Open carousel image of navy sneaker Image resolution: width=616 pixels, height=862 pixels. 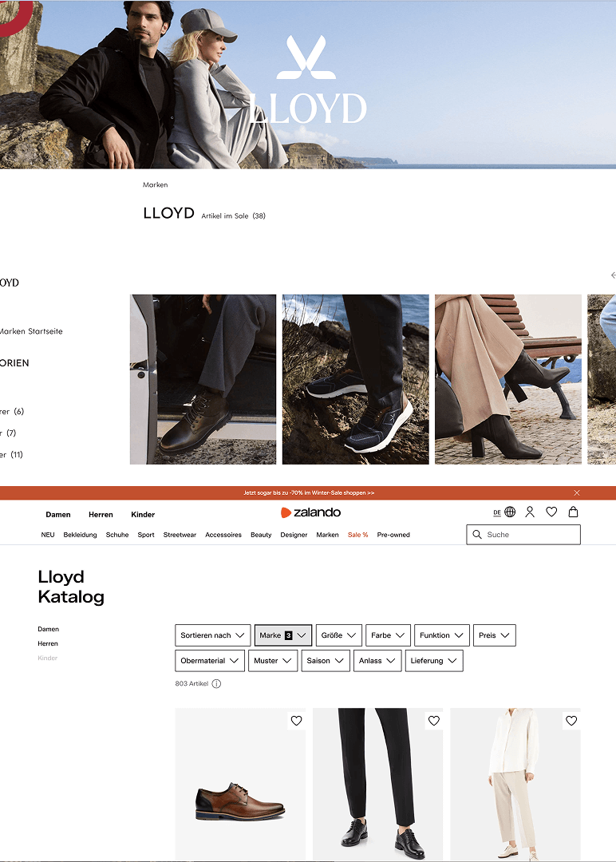click(356, 379)
